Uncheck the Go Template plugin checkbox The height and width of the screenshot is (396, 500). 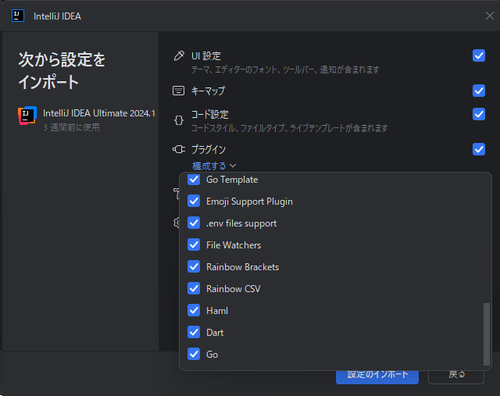tap(194, 179)
